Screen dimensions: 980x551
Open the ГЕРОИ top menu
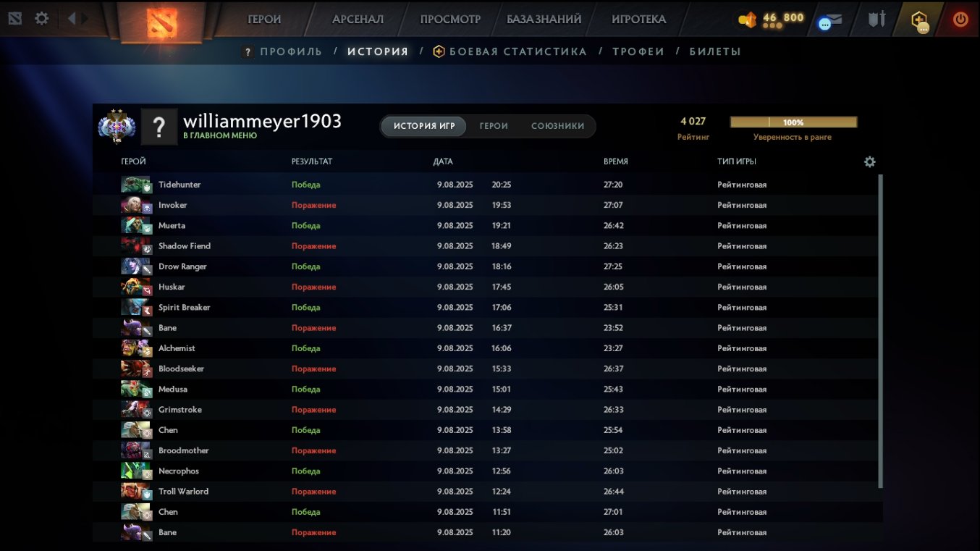[x=264, y=20]
